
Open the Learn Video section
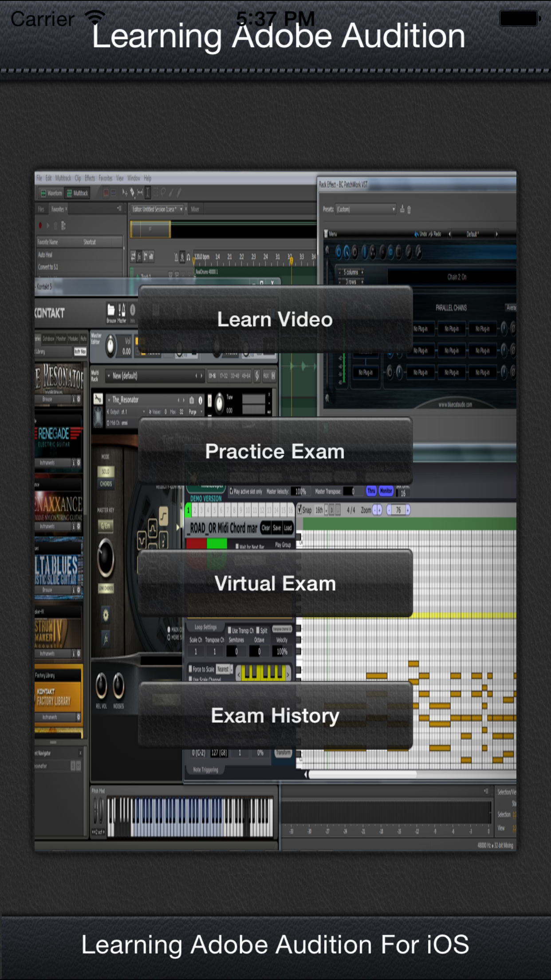[275, 320]
